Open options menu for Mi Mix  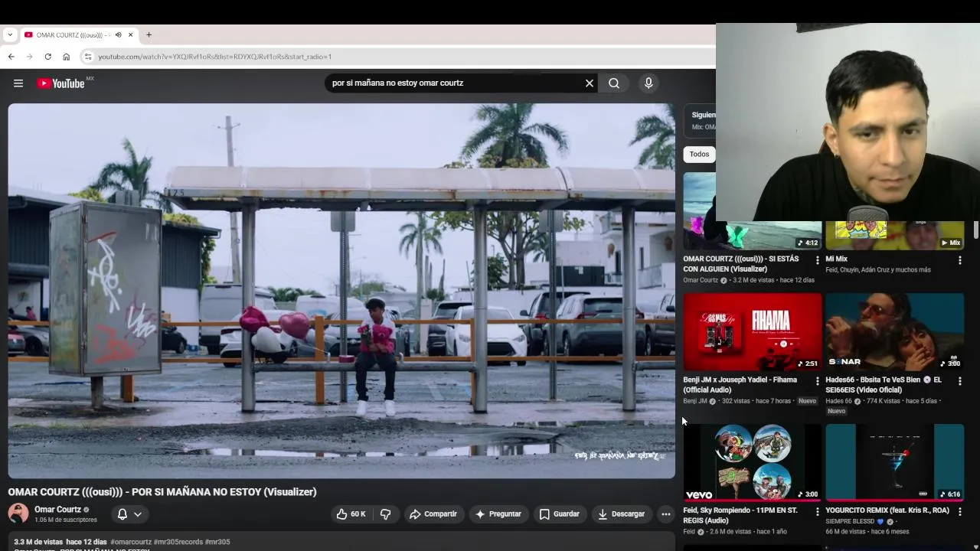[960, 260]
